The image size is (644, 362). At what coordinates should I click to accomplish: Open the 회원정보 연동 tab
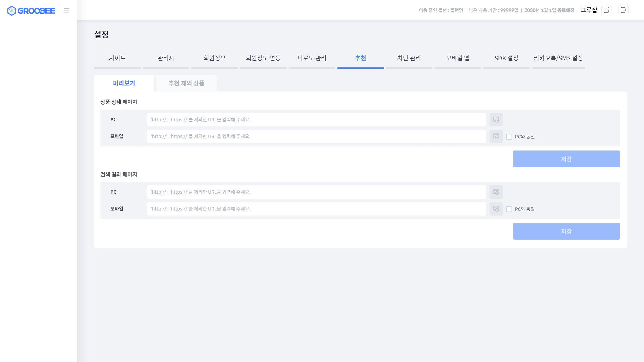click(263, 58)
